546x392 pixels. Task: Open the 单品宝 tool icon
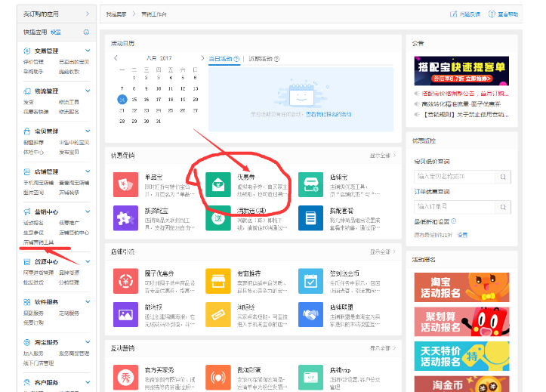(x=125, y=184)
